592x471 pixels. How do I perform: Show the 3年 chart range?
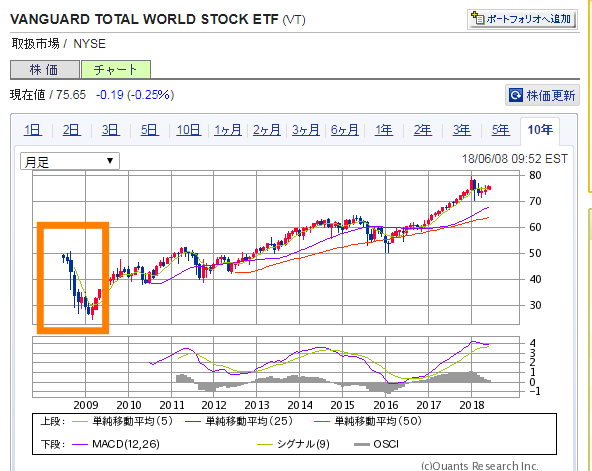point(461,130)
